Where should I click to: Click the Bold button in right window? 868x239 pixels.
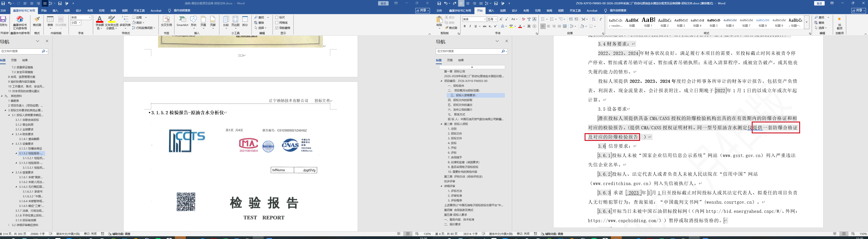click(465, 26)
